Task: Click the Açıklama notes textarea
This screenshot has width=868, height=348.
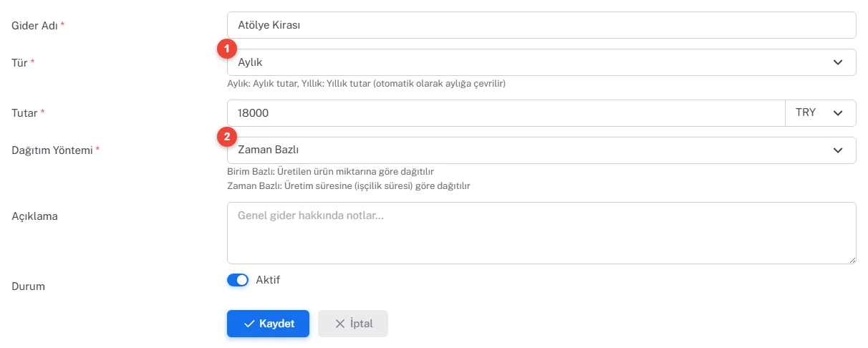Action: (541, 233)
